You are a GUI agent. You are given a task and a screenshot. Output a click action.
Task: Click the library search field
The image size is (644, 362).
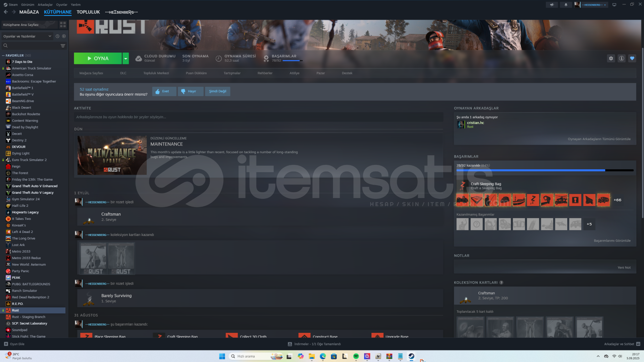(30, 46)
